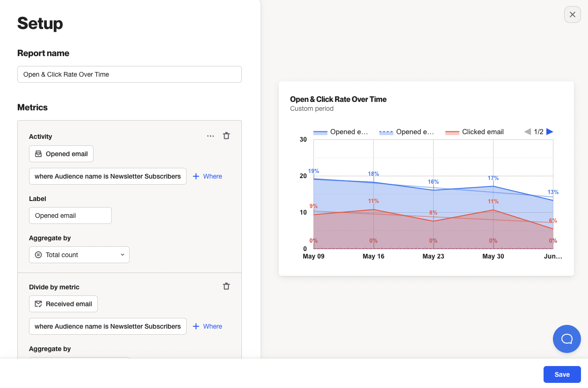Image resolution: width=588 pixels, height=388 pixels.
Task: Click the Received email metric icon
Action: pos(38,304)
